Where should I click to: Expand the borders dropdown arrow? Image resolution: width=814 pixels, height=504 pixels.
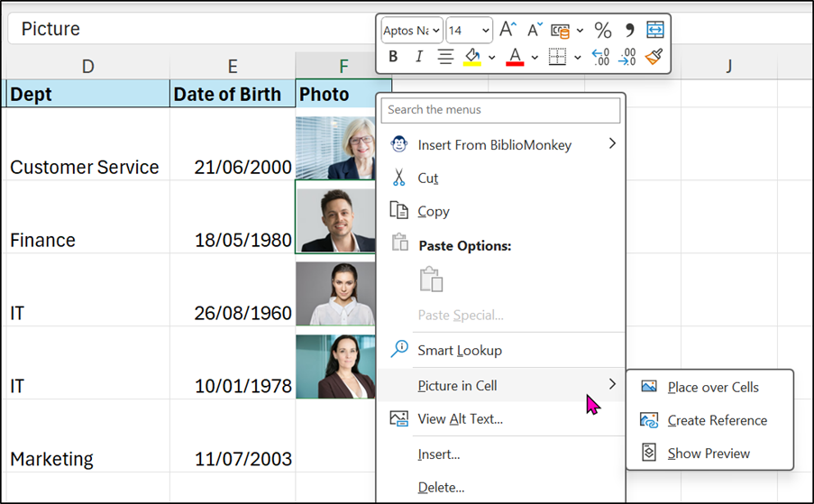(577, 58)
